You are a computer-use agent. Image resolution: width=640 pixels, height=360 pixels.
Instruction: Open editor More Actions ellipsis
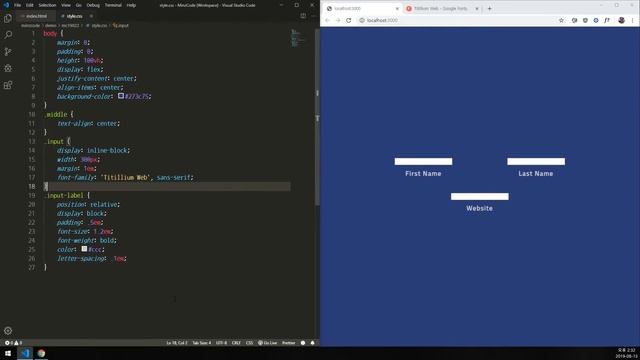tap(313, 16)
